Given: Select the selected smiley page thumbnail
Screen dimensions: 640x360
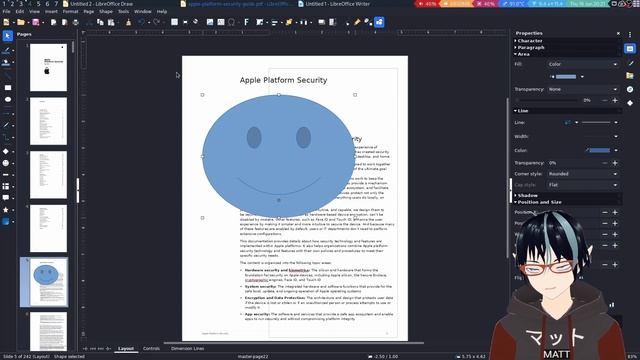Looking at the screenshot, I should (x=48, y=282).
